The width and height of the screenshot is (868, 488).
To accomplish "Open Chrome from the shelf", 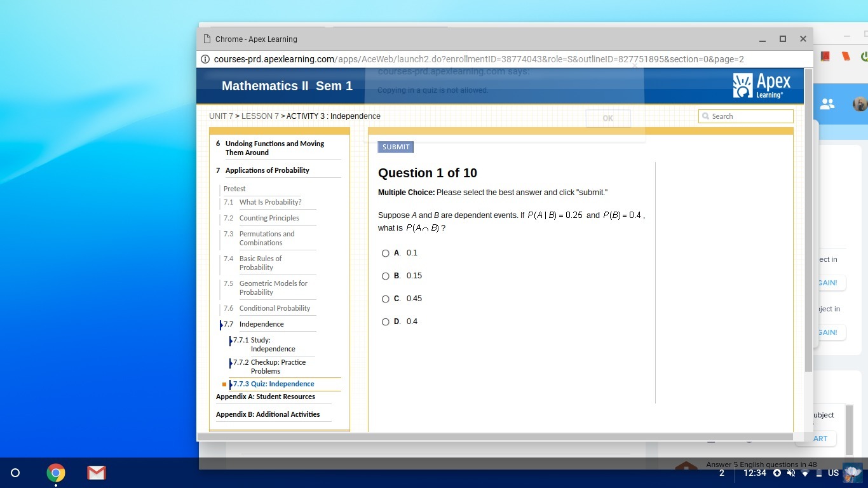I will [x=56, y=473].
